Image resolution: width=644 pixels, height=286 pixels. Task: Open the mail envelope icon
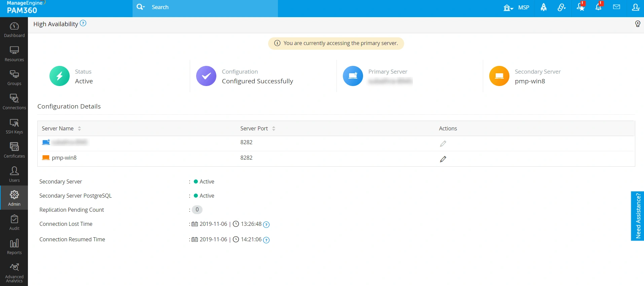(616, 7)
